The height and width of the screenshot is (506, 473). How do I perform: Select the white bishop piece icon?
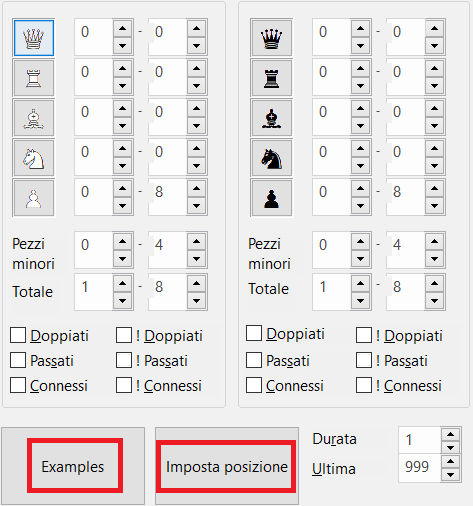pyautogui.click(x=34, y=118)
